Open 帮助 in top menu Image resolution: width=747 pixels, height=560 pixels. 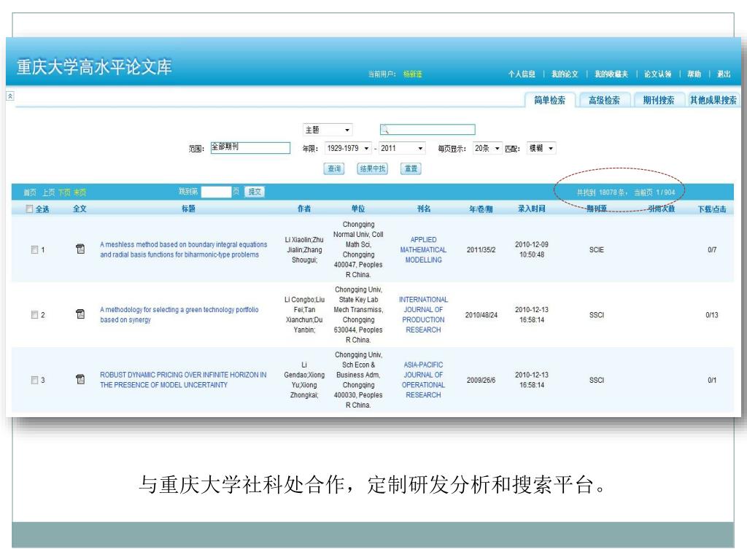point(694,74)
